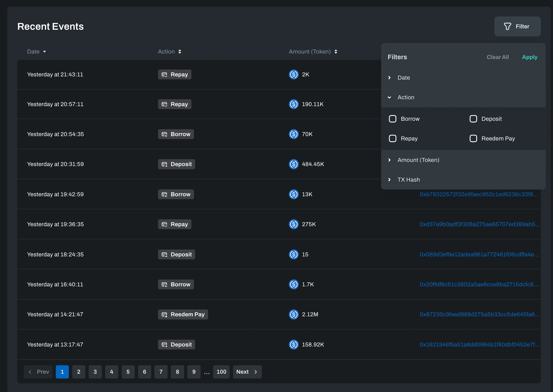Tick the Reedem Pay filter checkbox
This screenshot has height=392, width=553.
click(473, 139)
